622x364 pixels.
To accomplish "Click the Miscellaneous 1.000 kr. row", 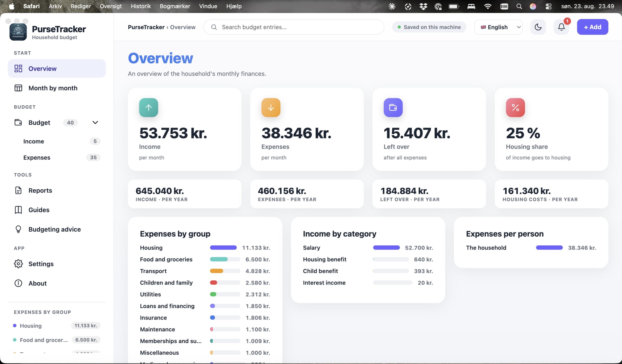I will point(205,353).
